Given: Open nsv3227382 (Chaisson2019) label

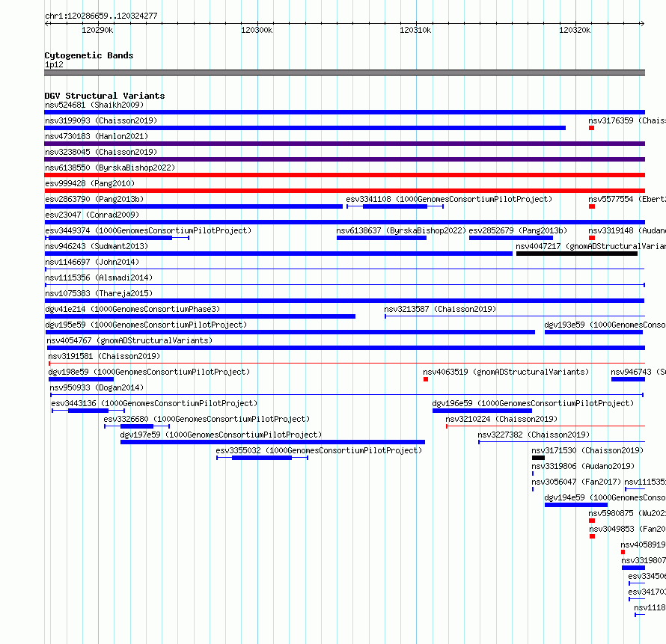Looking at the screenshot, I should pyautogui.click(x=534, y=435).
